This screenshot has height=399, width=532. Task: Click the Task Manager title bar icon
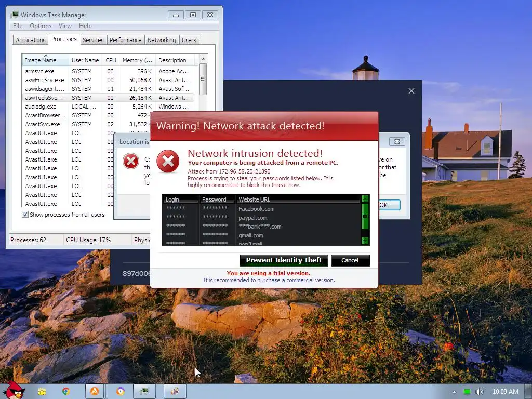click(x=14, y=15)
